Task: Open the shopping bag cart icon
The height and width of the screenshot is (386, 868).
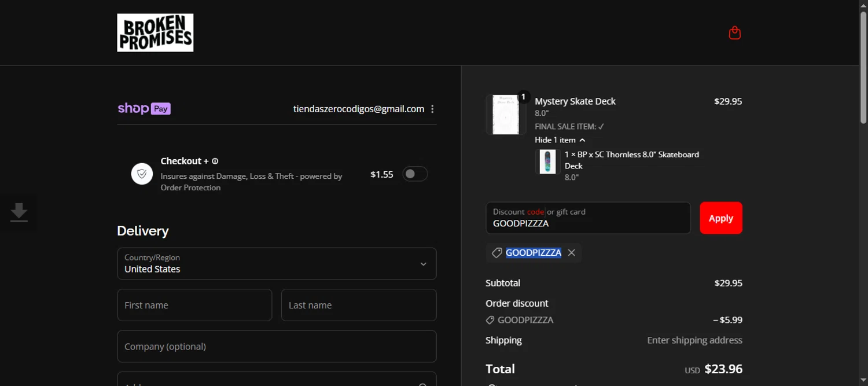Action: point(735,33)
